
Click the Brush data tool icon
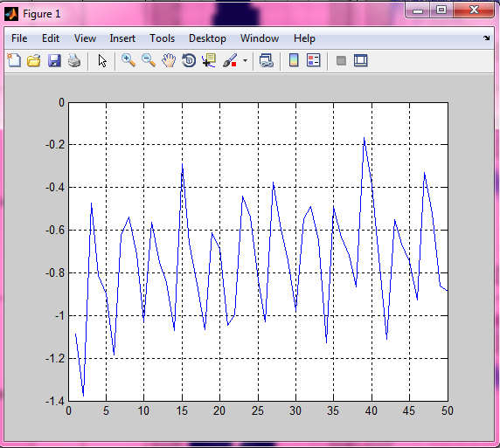tap(230, 60)
